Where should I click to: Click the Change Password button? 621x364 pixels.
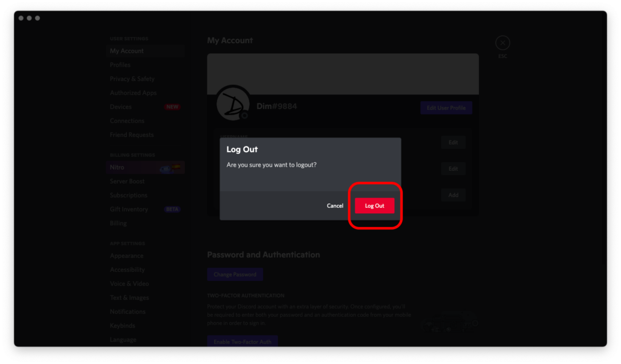[x=235, y=274]
